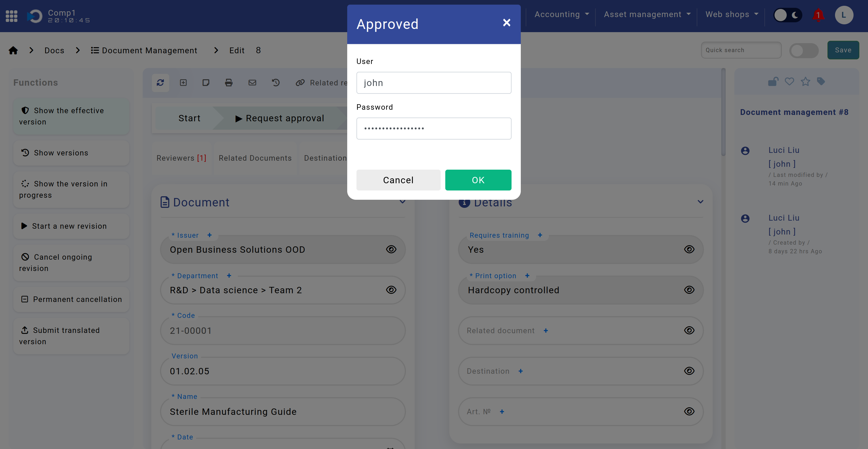Click the home breadcrumb icon

coord(13,50)
